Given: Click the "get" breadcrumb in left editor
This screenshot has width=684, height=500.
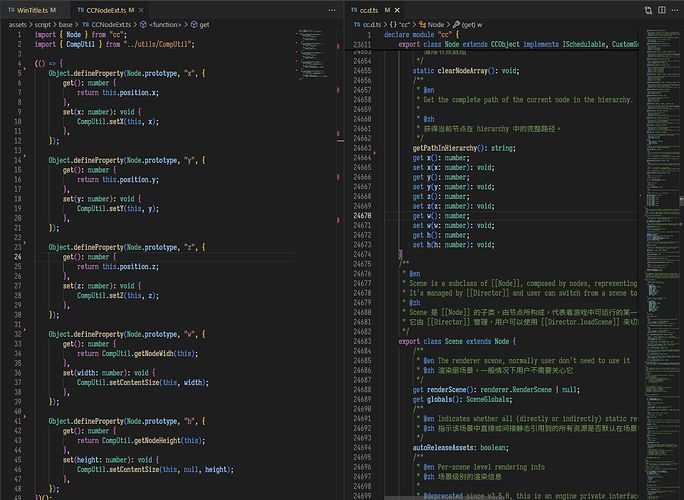Looking at the screenshot, I should [204, 23].
